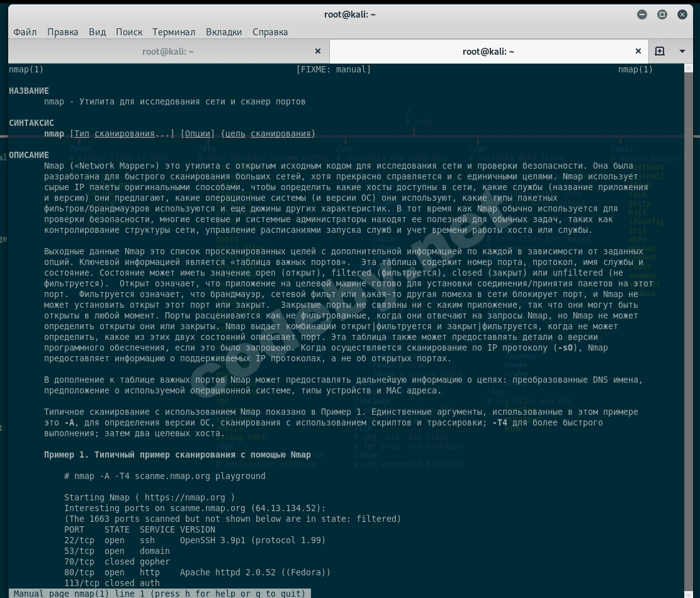Add a new terminal tab
The height and width of the screenshot is (598, 700).
(660, 52)
